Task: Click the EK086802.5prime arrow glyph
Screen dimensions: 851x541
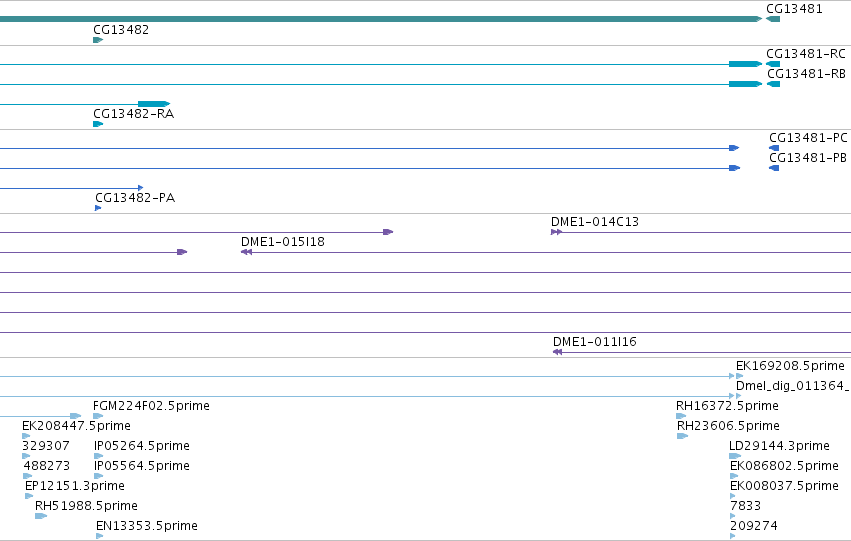Action: tap(734, 476)
